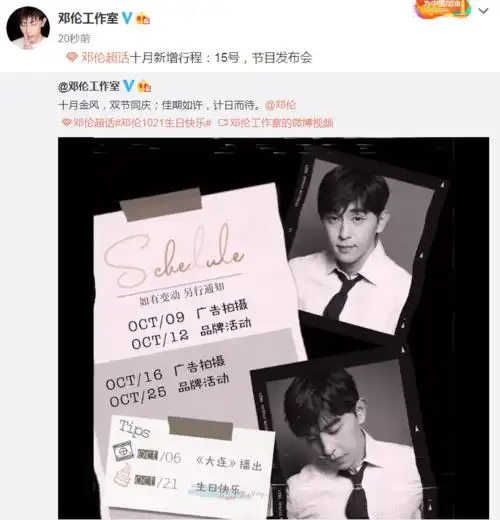Click the blue verified V badge at top
This screenshot has width=500, height=520.
[x=127, y=18]
